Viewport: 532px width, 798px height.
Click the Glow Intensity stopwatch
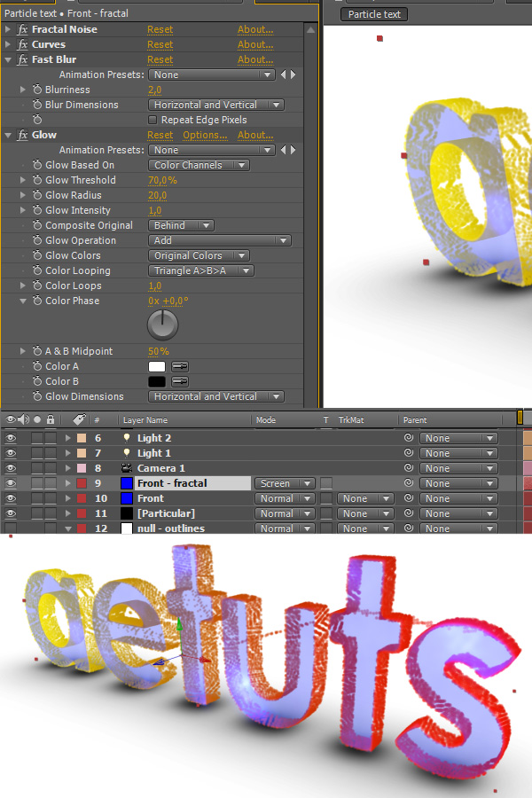(x=37, y=210)
